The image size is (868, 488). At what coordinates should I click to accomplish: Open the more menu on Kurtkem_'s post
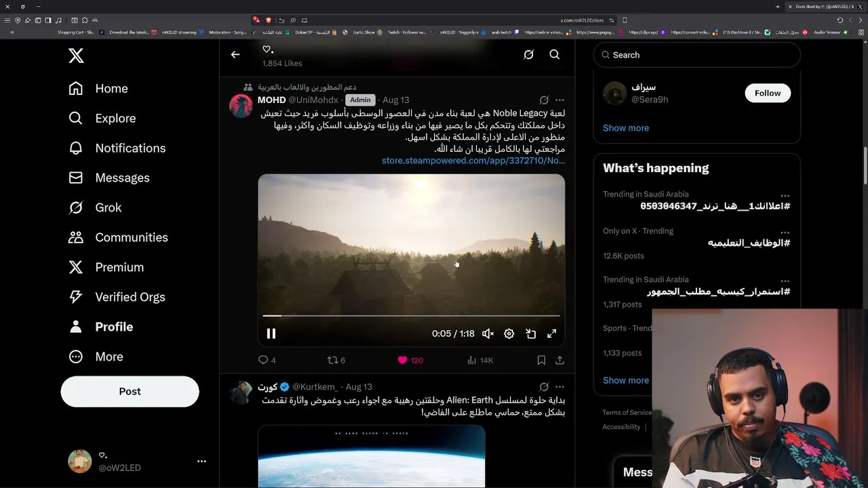tap(559, 387)
